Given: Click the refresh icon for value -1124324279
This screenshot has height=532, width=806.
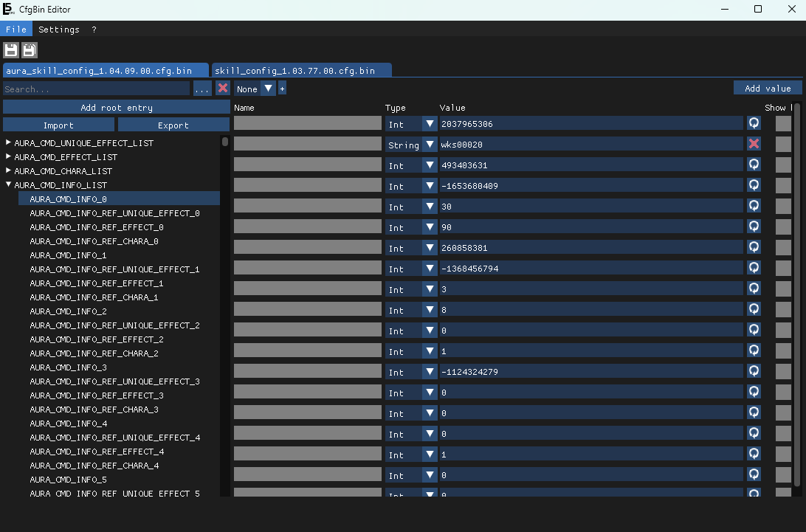Looking at the screenshot, I should pos(754,371).
